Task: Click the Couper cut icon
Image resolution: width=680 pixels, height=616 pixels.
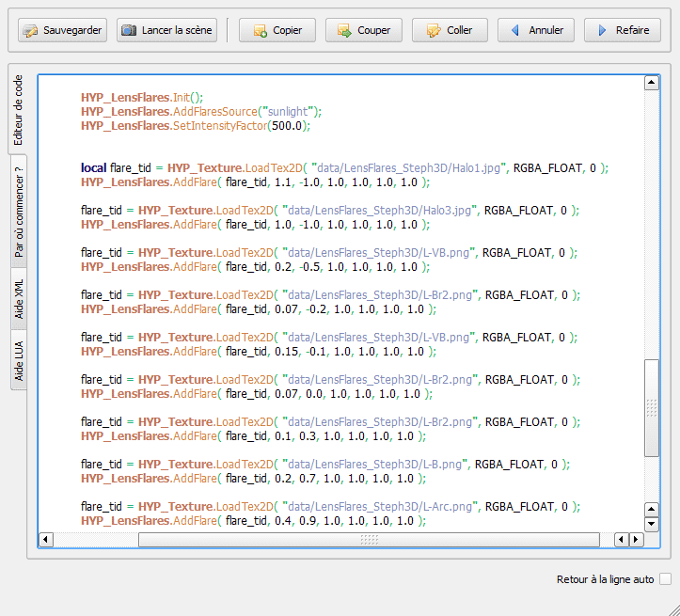Action: pos(345,31)
